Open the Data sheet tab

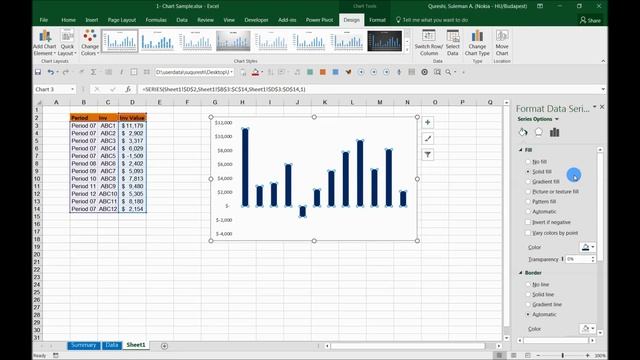click(111, 345)
